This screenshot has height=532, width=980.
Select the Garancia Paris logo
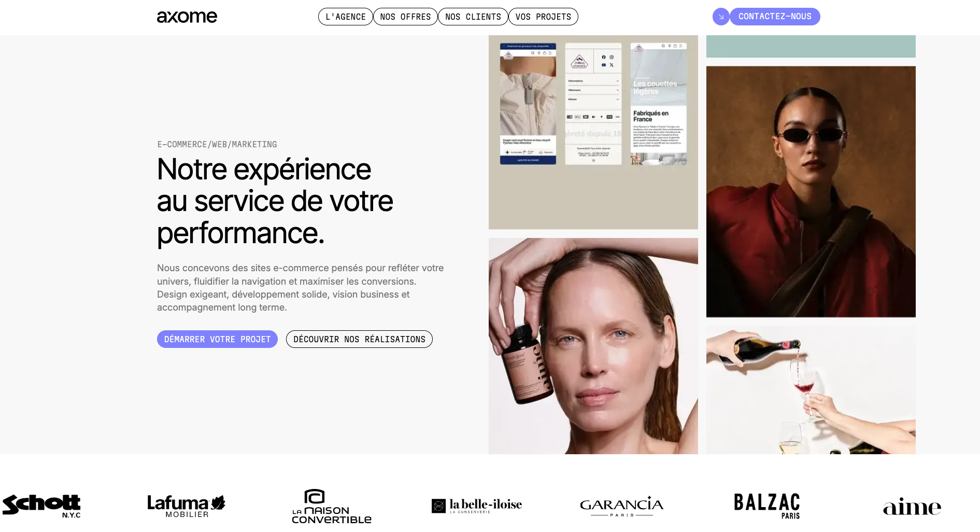pyautogui.click(x=622, y=506)
